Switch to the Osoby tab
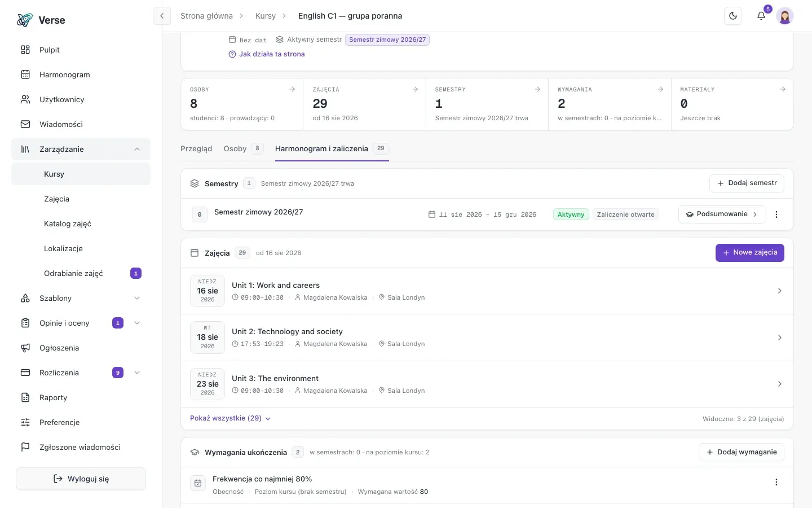This screenshot has height=508, width=812. (x=243, y=148)
